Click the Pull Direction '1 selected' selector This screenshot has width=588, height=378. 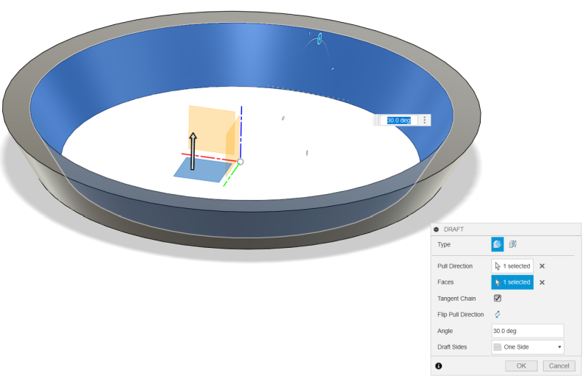click(x=512, y=266)
